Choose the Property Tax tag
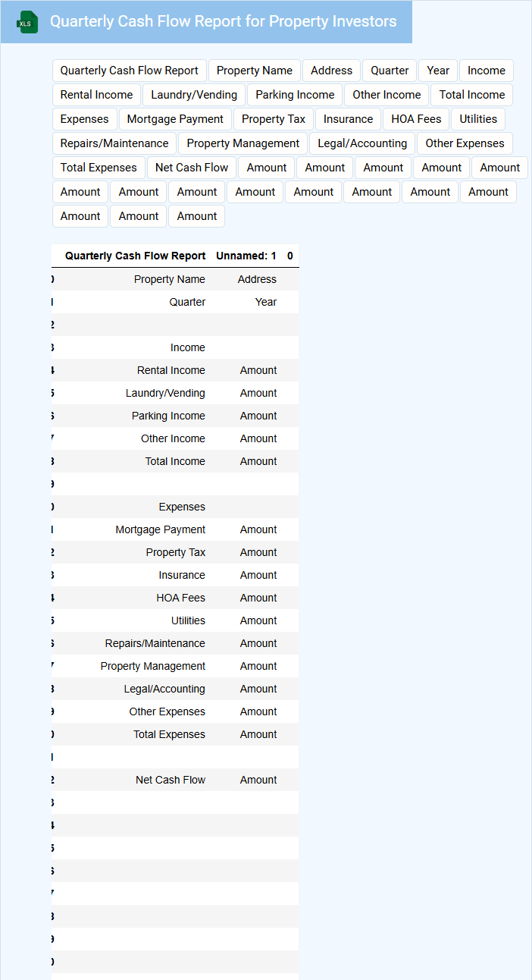 274,119
